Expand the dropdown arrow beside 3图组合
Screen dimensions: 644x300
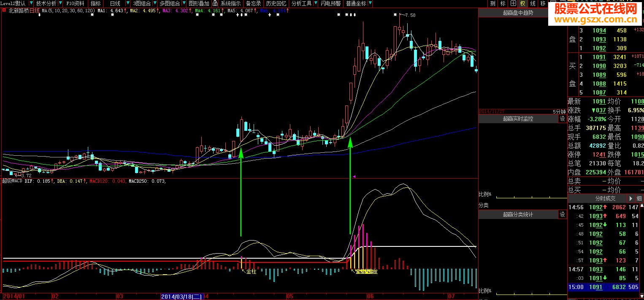click(x=155, y=3)
